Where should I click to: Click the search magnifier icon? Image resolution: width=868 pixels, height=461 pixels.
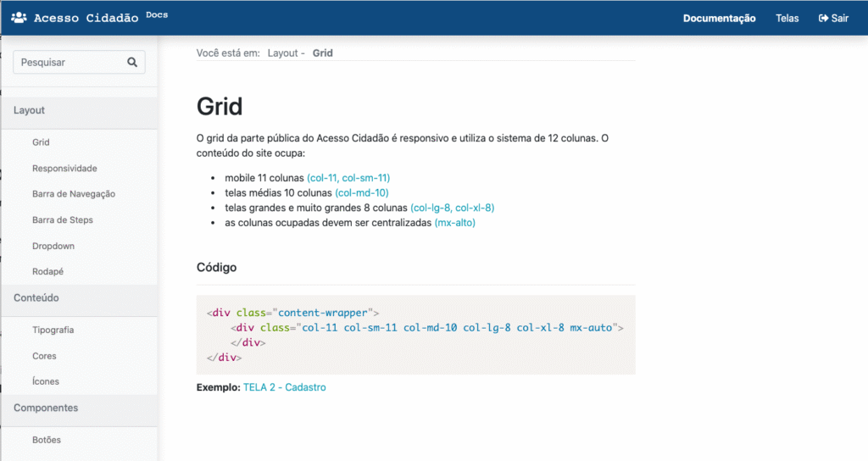[132, 62]
